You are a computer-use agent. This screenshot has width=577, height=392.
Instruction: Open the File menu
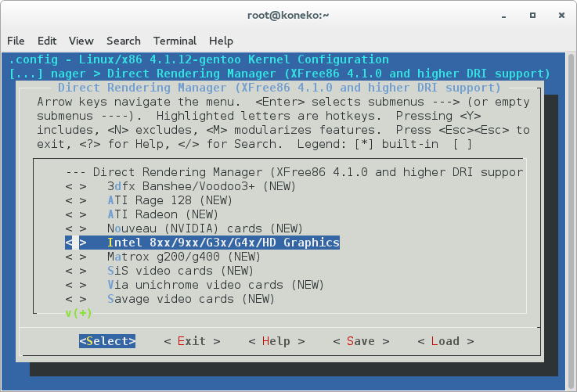[16, 41]
